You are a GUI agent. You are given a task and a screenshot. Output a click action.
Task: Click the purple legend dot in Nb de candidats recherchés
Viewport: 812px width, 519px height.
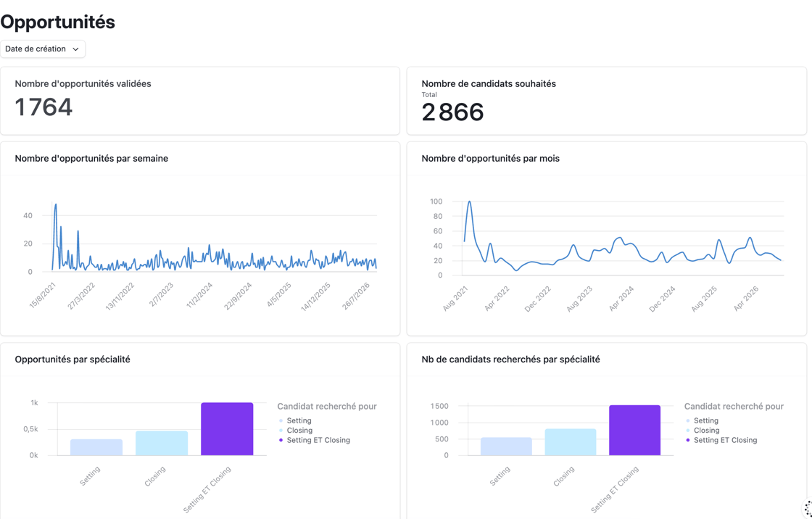[688, 440]
